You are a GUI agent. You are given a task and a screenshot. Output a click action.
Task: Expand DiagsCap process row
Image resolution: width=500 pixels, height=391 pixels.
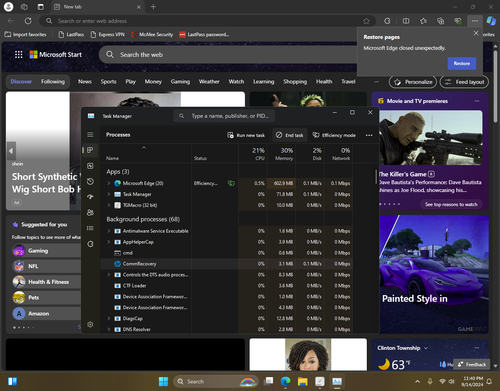coord(109,318)
